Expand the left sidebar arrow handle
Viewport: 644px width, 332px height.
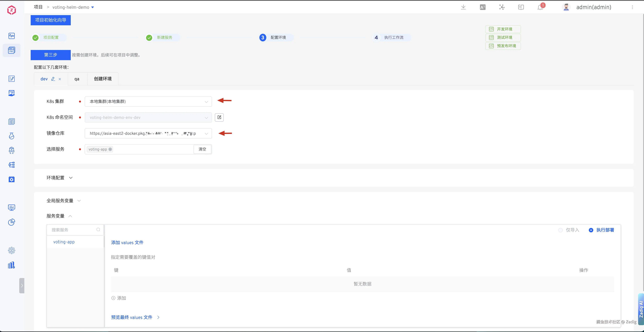[22, 286]
